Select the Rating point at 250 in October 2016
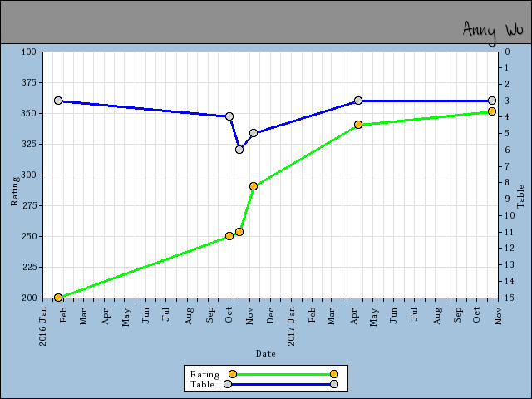The height and width of the screenshot is (399, 532). point(229,236)
